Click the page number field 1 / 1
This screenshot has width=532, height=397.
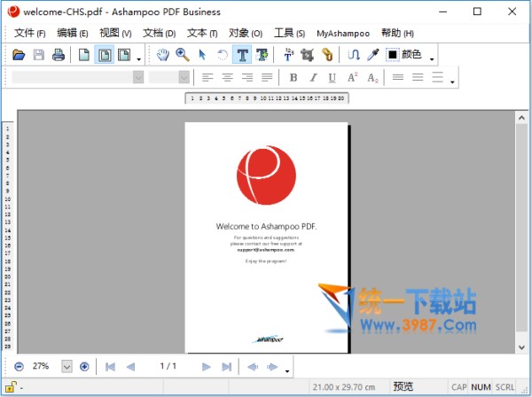168,366
